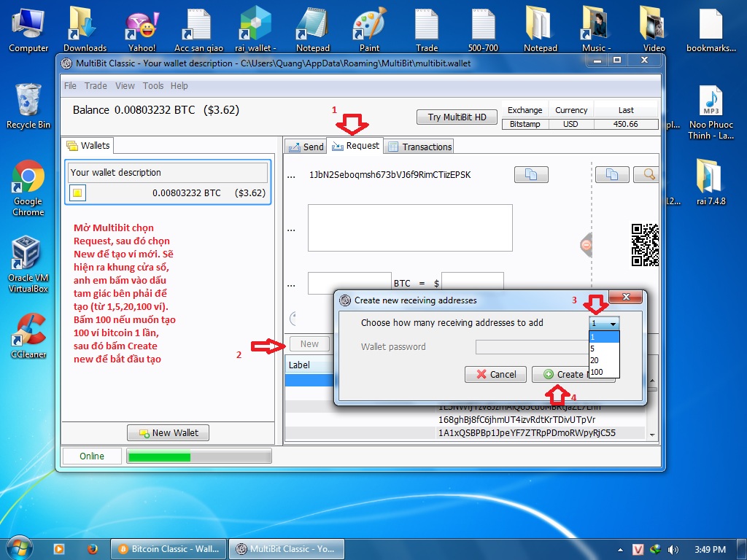Open the bookmarks file icon
Screen dimensions: 747x560
pyautogui.click(x=711, y=29)
